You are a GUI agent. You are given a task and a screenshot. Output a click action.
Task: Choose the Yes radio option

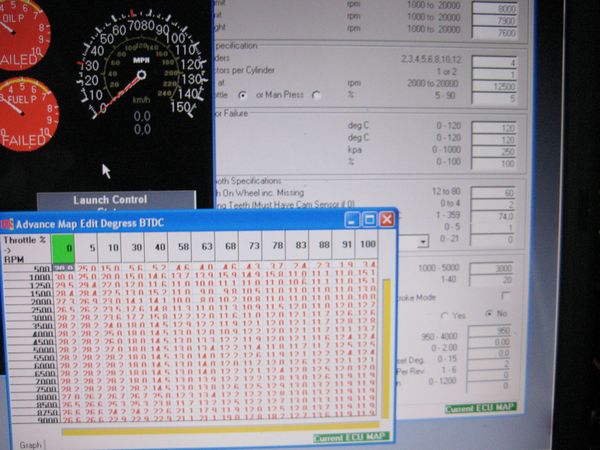(x=444, y=316)
